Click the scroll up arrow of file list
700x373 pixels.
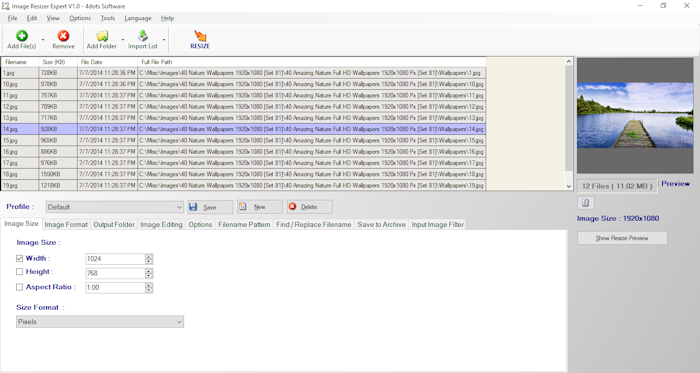click(569, 61)
